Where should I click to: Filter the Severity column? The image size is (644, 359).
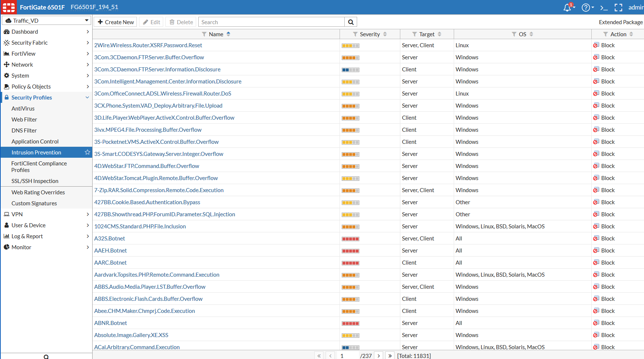(x=355, y=34)
